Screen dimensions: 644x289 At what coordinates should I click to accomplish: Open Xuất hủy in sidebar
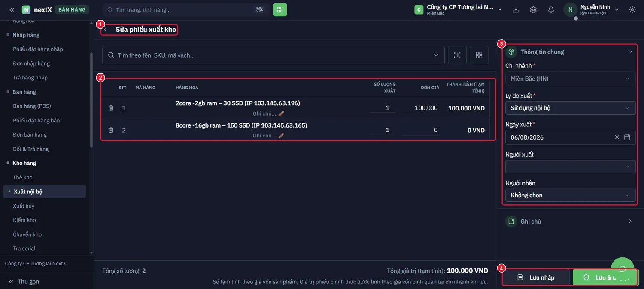24,206
